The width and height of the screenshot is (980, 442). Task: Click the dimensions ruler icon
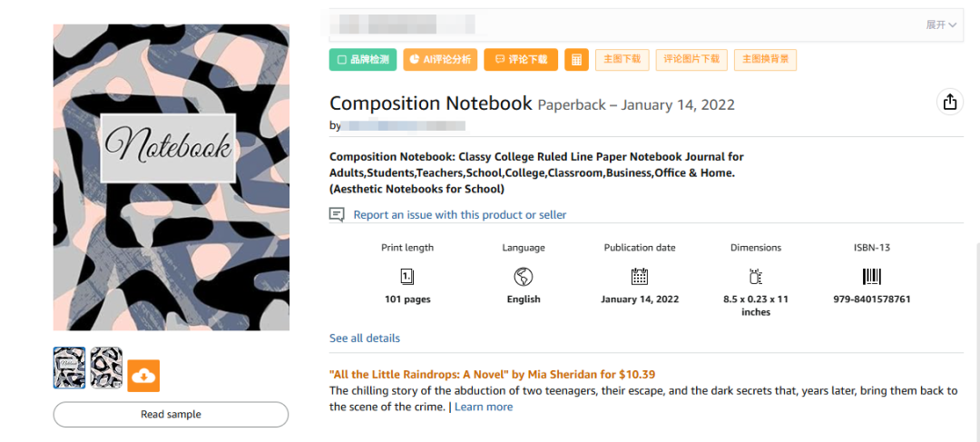tap(756, 276)
